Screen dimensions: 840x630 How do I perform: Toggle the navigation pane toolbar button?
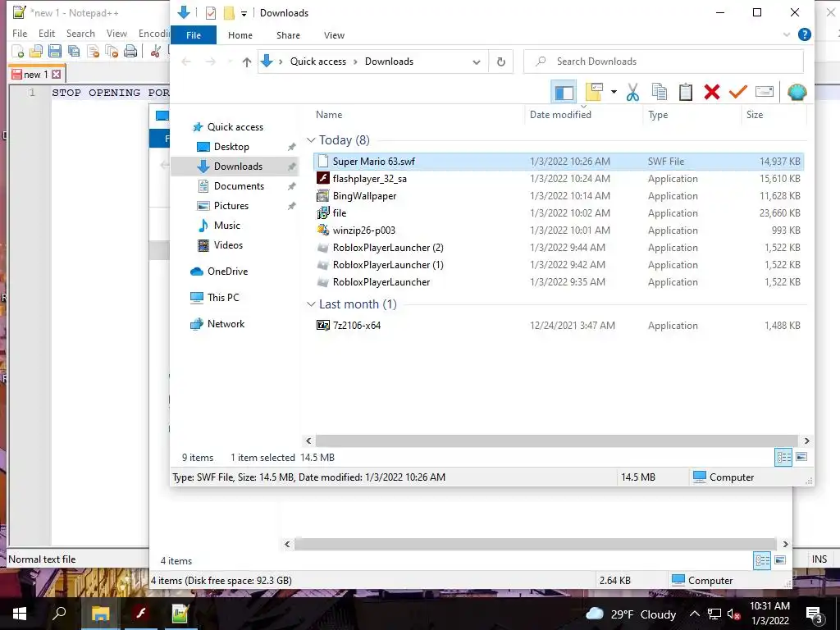point(564,92)
